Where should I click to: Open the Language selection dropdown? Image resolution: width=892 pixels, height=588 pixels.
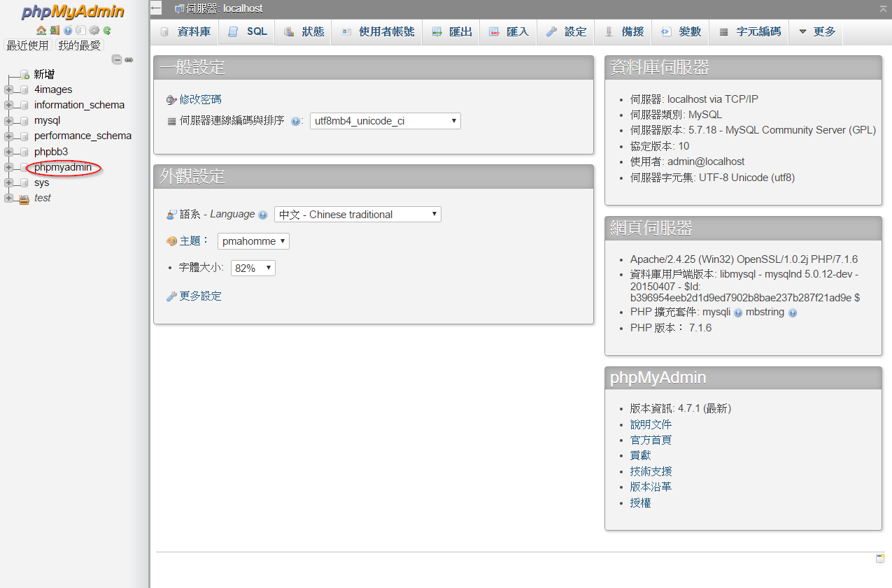(357, 215)
